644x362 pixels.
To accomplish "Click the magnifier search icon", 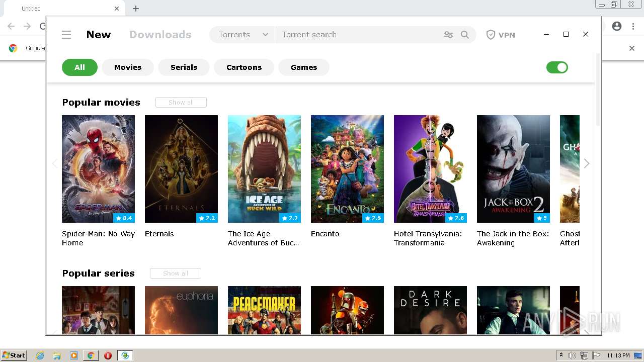I will 465,35.
